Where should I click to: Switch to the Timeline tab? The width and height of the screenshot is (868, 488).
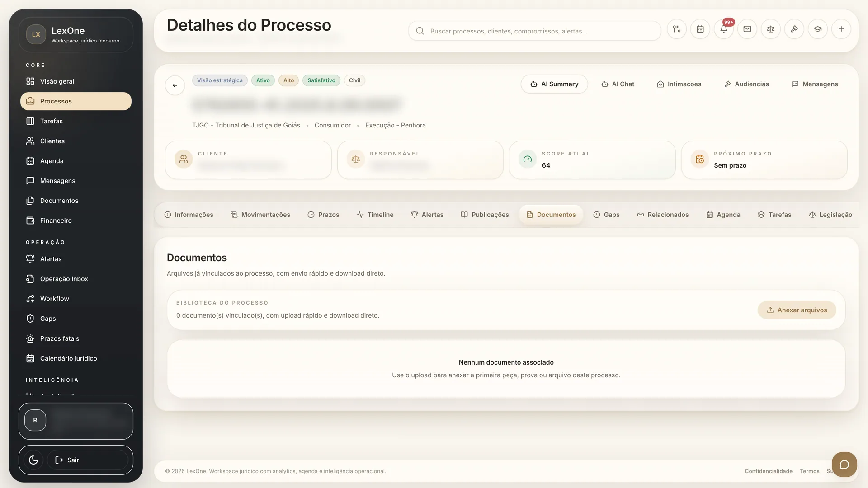click(x=375, y=215)
